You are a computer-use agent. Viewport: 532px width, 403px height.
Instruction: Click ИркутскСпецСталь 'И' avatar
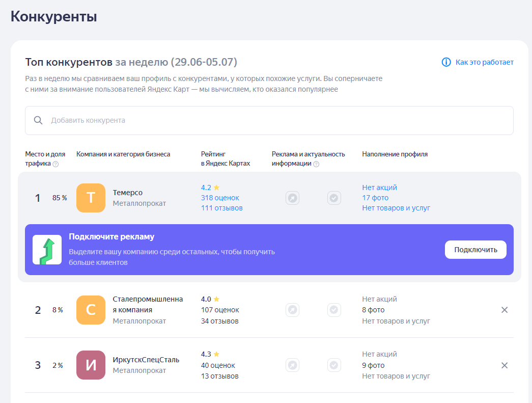91,365
